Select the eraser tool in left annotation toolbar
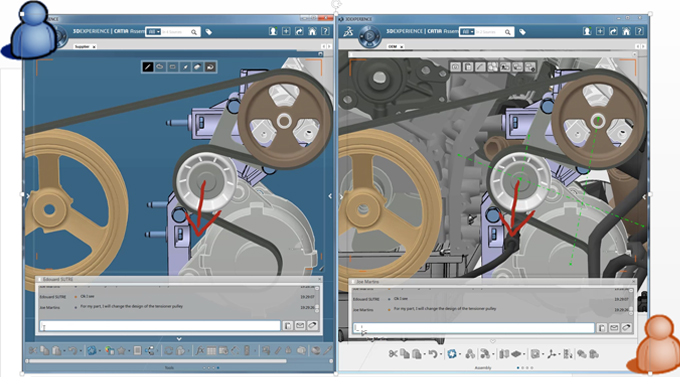Image resolution: width=680 pixels, height=388 pixels. pyautogui.click(x=197, y=67)
